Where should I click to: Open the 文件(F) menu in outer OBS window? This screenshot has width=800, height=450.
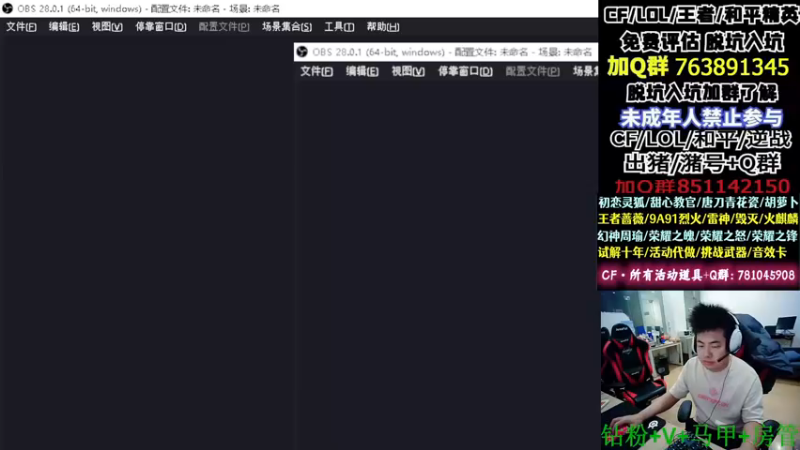coord(21,27)
